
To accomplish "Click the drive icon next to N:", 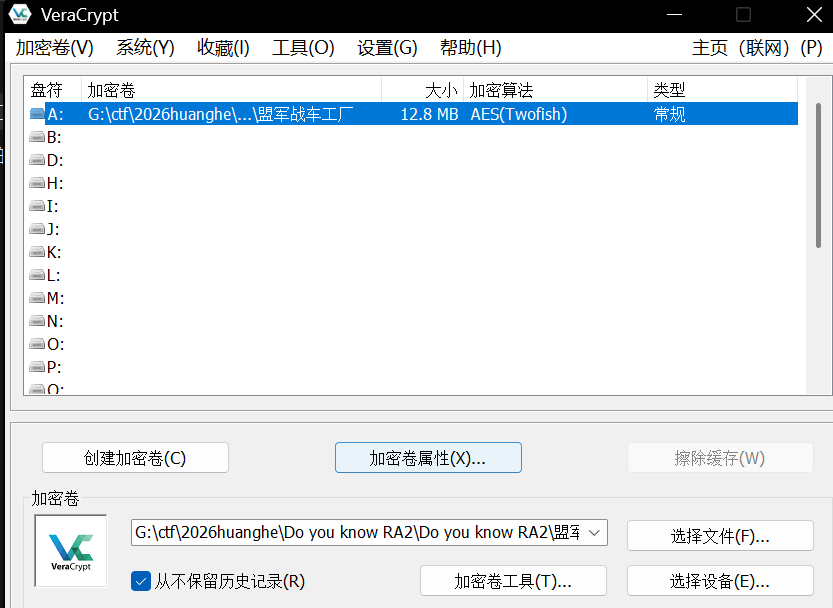I will tap(37, 321).
